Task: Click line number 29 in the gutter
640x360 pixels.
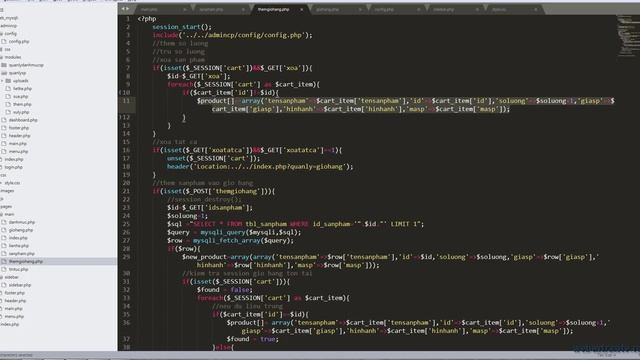Action: pyautogui.click(x=126, y=257)
